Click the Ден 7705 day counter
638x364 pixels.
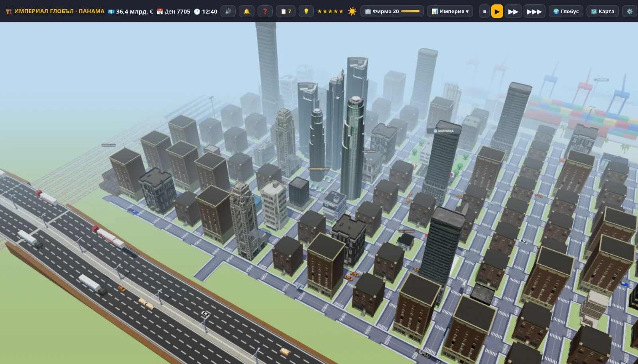click(x=173, y=11)
